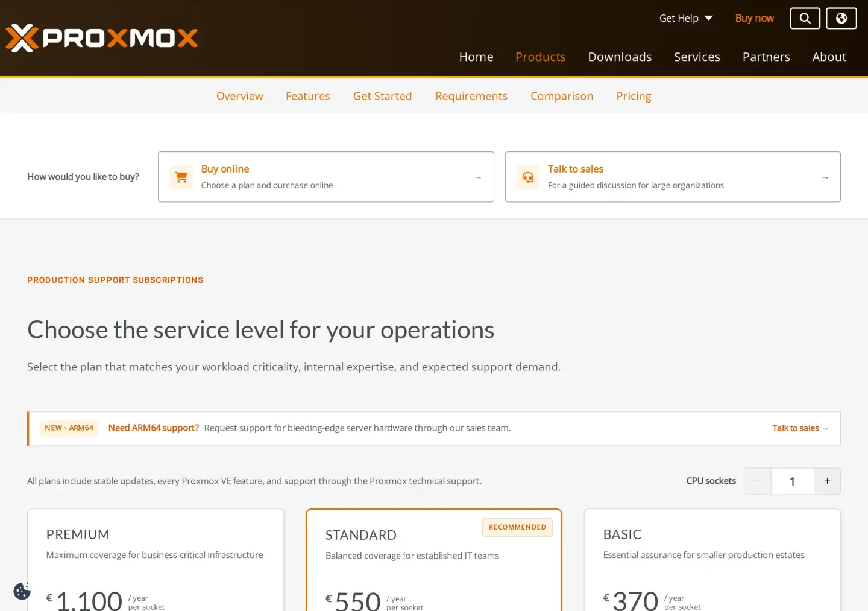
Task: Click the arrow on the Buy online card
Action: pos(479,177)
